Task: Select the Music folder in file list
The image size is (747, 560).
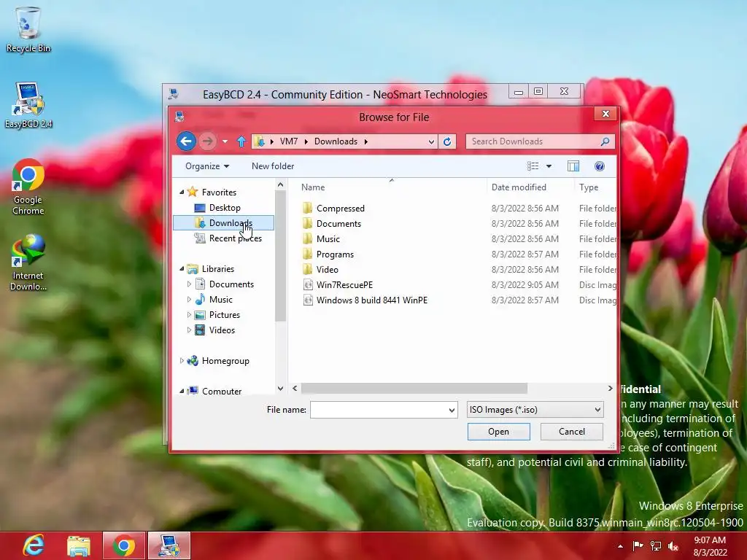Action: point(328,238)
